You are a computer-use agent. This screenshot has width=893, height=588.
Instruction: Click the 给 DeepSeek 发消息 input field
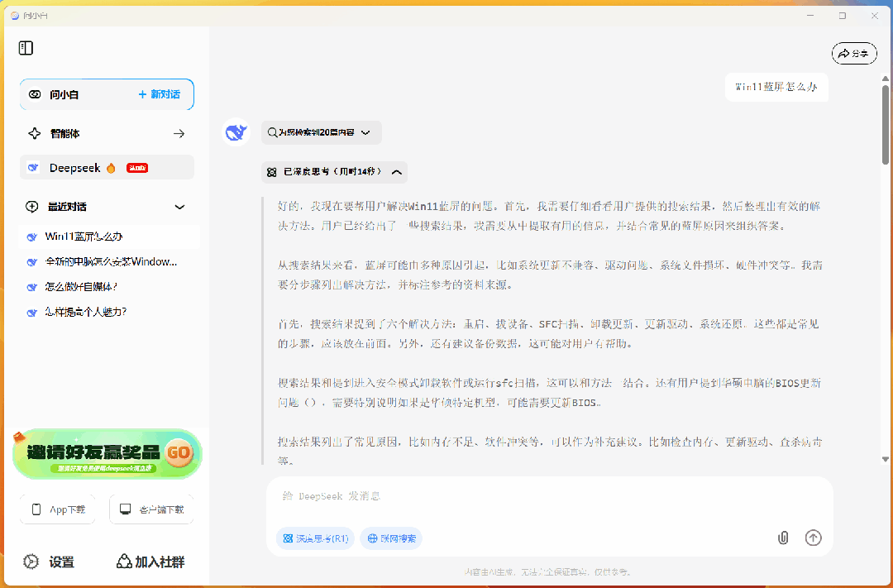pyautogui.click(x=550, y=496)
